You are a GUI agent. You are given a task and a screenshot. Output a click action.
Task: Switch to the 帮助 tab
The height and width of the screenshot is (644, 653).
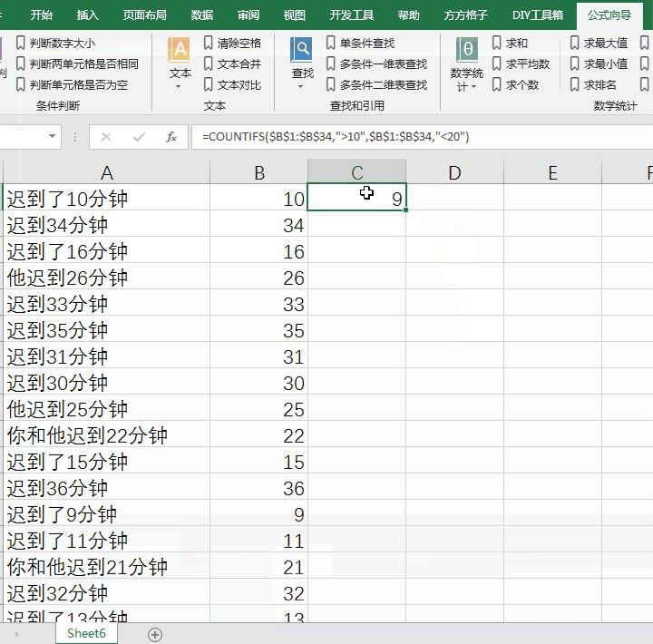click(408, 15)
